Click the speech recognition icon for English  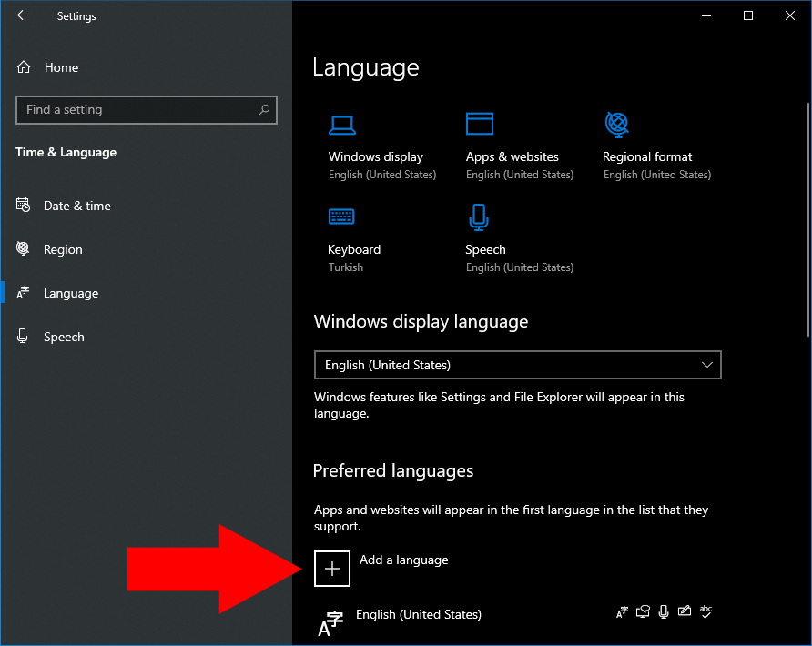click(664, 611)
